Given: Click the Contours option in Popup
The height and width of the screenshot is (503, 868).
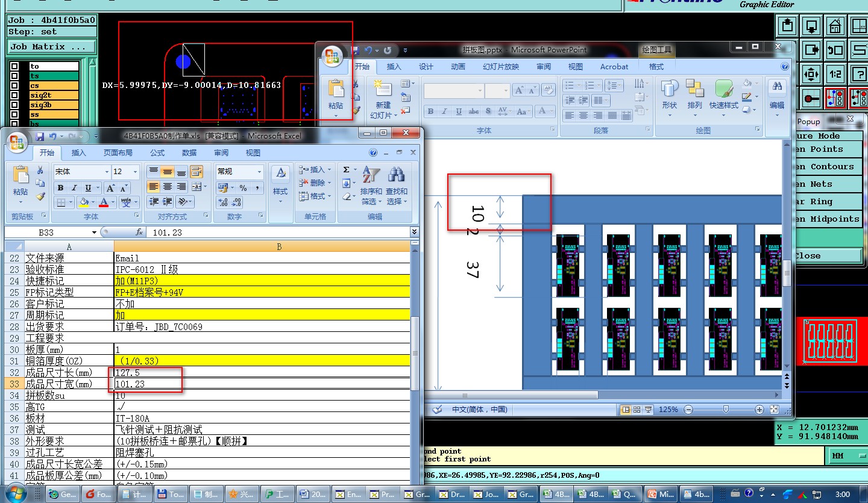Looking at the screenshot, I should 828,167.
